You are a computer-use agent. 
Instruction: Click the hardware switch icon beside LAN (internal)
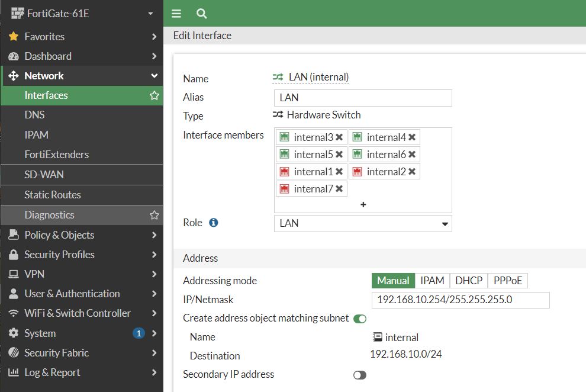click(278, 77)
